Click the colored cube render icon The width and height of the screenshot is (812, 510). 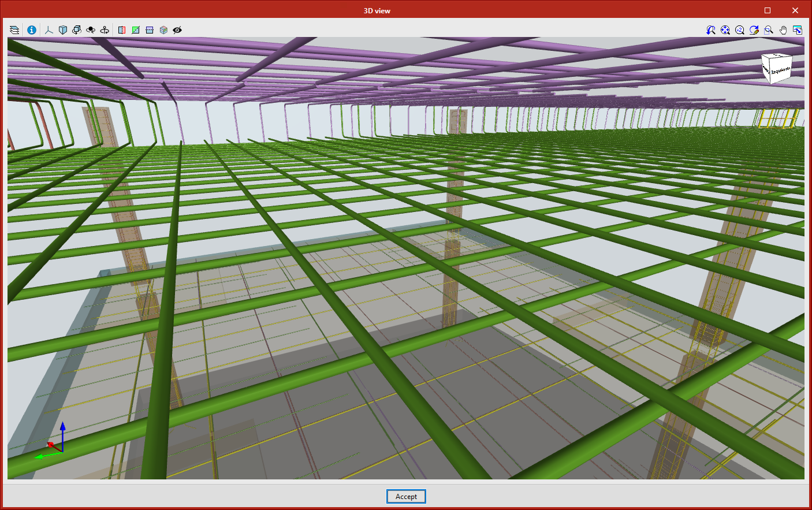163,30
